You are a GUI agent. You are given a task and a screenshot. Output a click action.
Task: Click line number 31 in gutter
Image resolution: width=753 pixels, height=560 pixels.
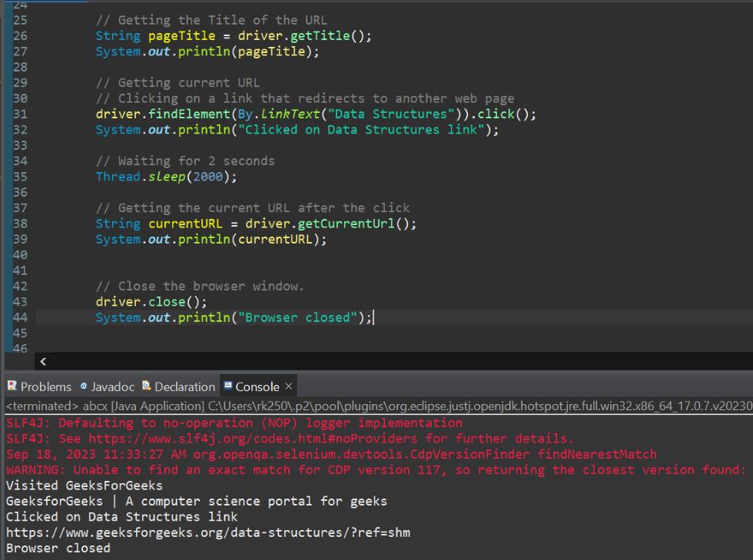click(x=20, y=114)
